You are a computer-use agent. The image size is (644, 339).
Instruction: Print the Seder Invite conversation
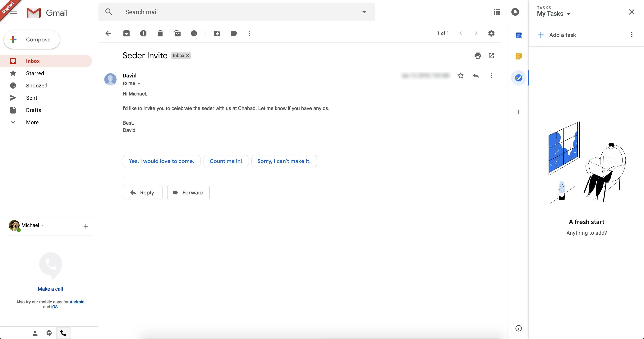[477, 56]
